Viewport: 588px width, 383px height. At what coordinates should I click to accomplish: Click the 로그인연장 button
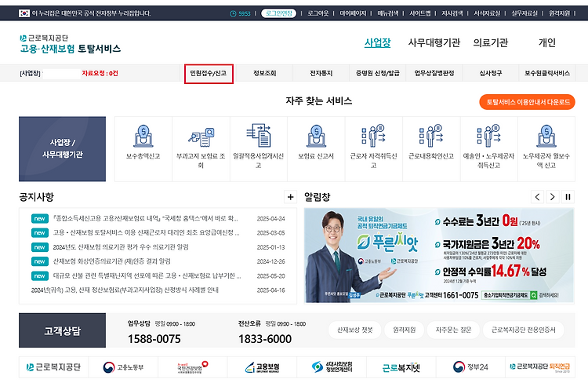tap(278, 13)
